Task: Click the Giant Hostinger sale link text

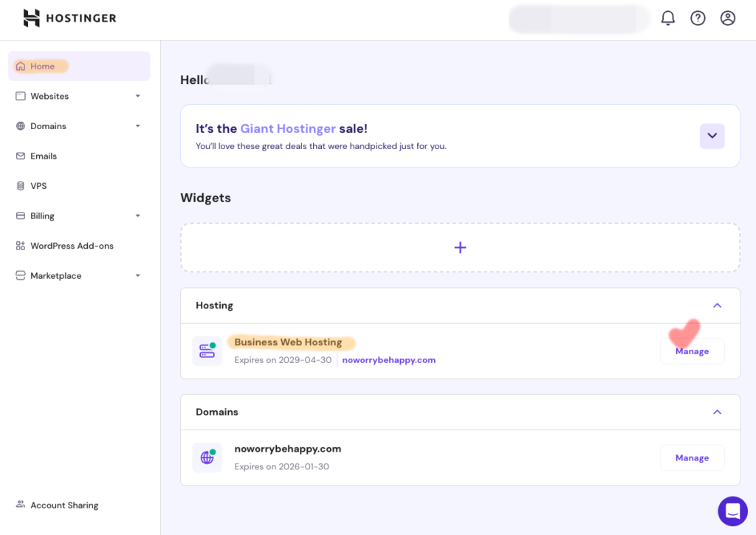Action: point(288,128)
